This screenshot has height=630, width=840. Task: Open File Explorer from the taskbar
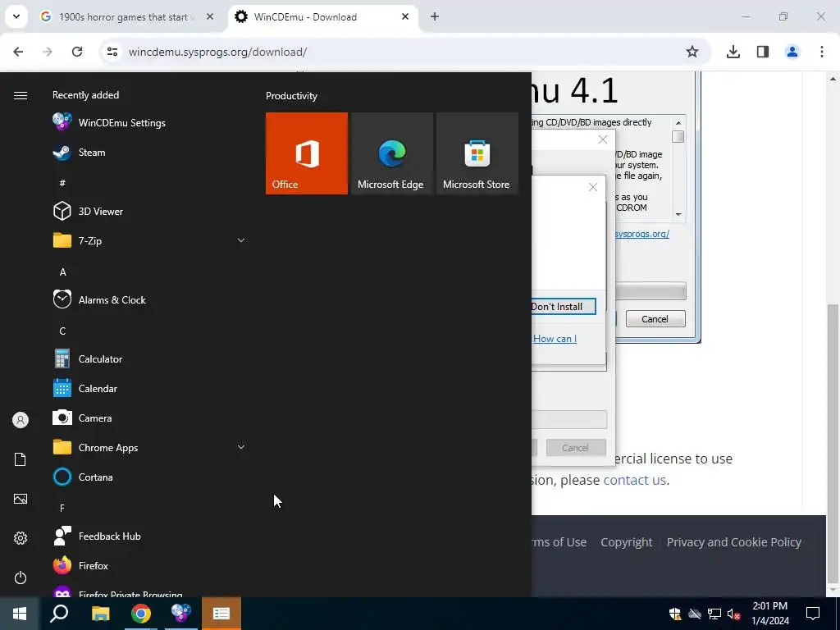point(100,614)
